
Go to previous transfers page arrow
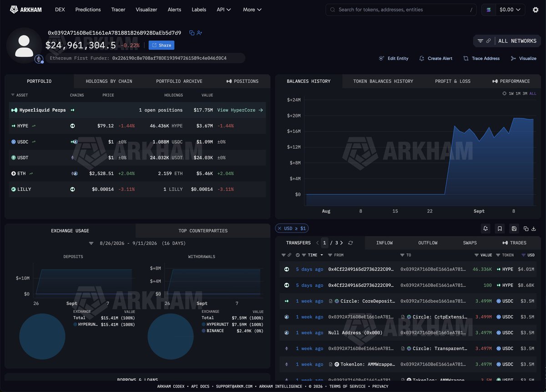[x=318, y=243]
